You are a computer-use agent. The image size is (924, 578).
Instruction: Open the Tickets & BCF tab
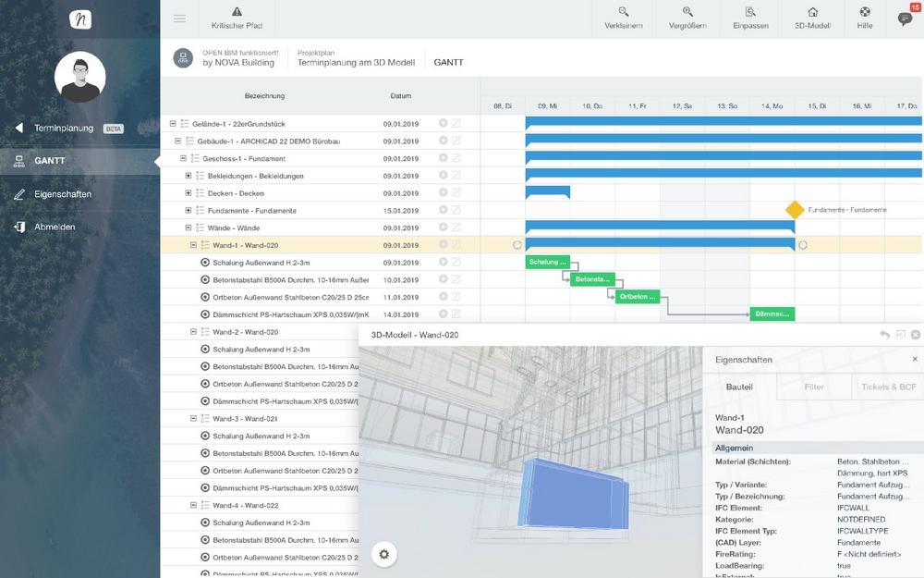[888, 387]
